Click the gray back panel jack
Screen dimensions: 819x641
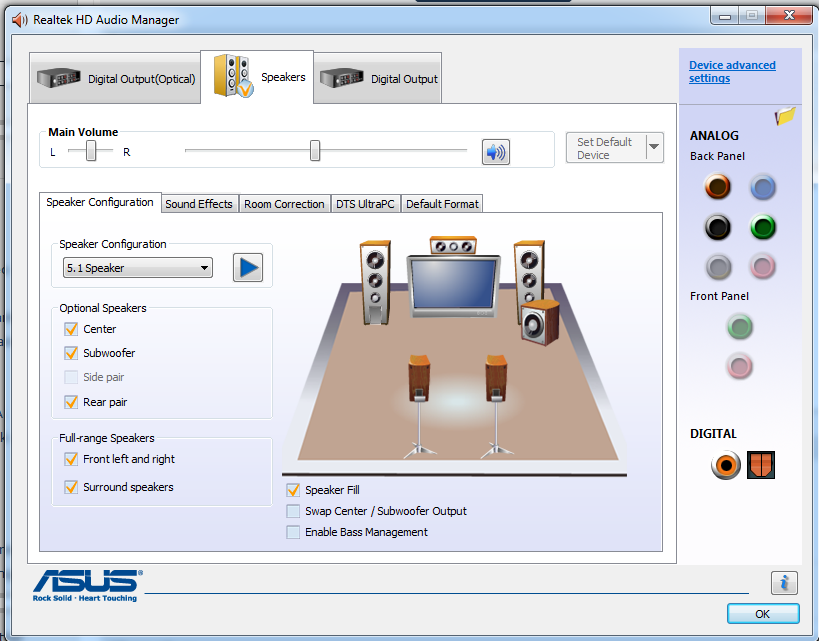pyautogui.click(x=718, y=267)
